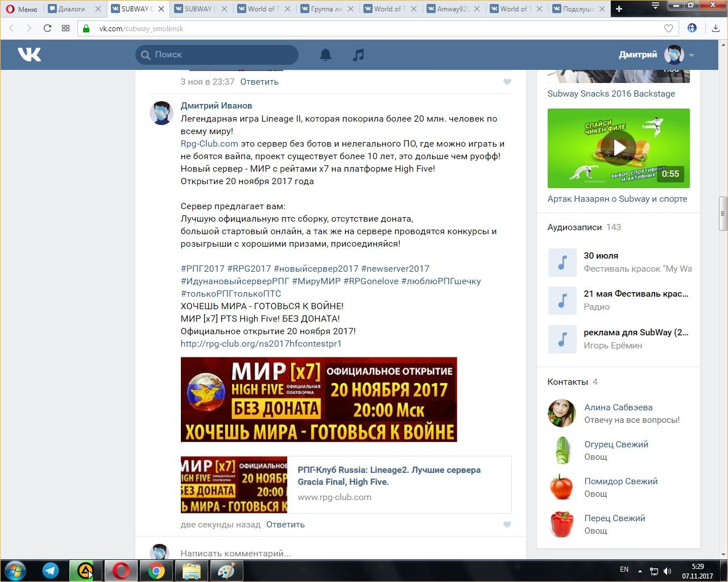
Task: Open the taskbar clock showing 5:29
Action: coord(698,571)
